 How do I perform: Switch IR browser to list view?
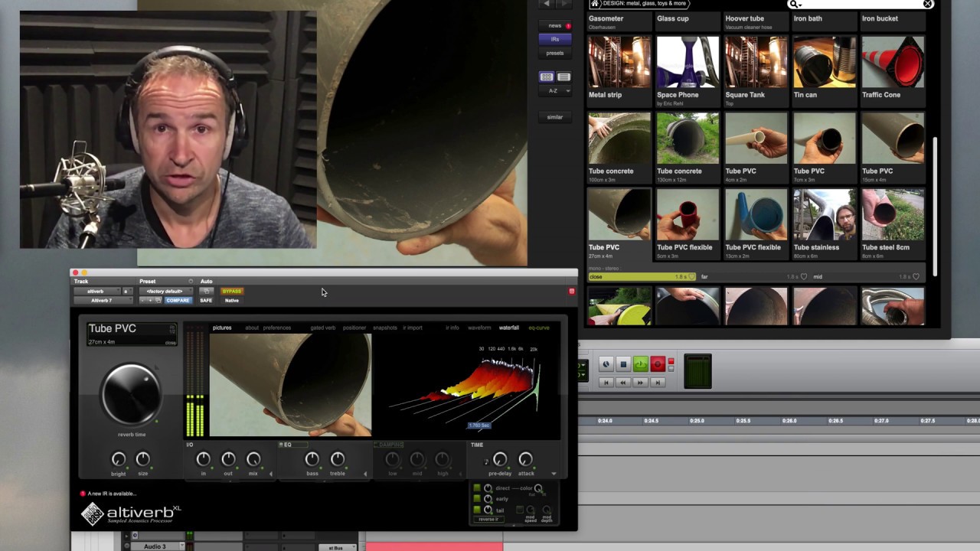[563, 77]
